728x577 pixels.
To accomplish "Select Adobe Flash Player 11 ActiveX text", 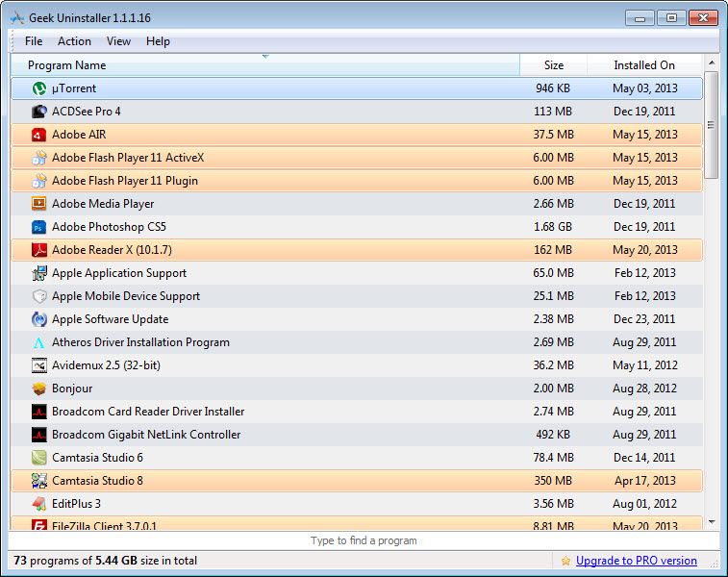I will tap(128, 158).
